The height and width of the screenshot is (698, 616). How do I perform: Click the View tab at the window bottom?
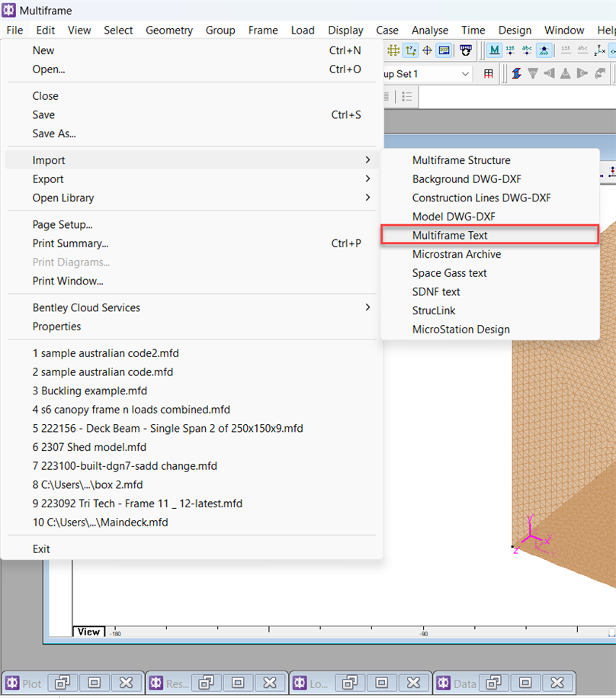[88, 632]
